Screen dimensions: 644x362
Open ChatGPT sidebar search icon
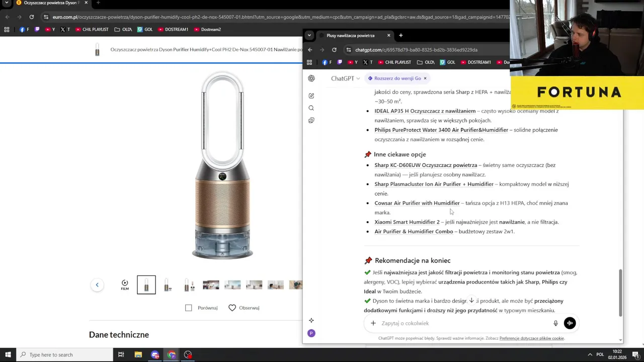[x=311, y=108]
